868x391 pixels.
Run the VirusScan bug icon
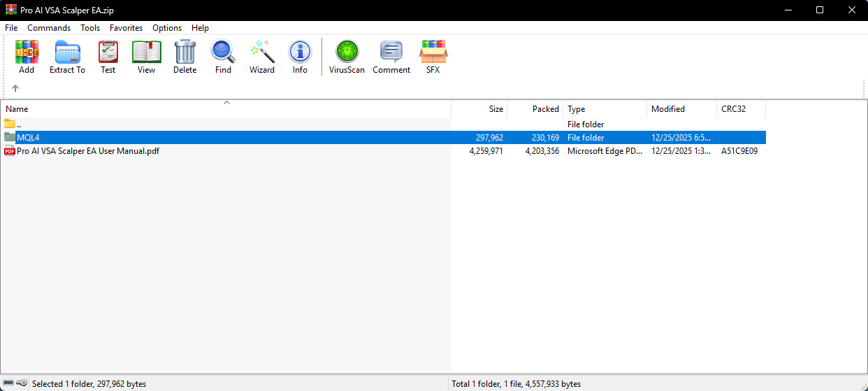347,52
